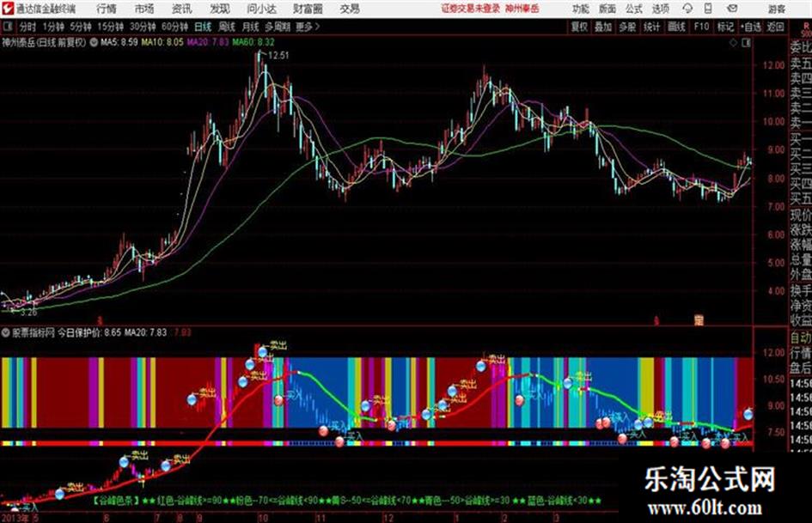812x523 pixels.
Task: Click the 统计 statistics button
Action: click(x=651, y=27)
